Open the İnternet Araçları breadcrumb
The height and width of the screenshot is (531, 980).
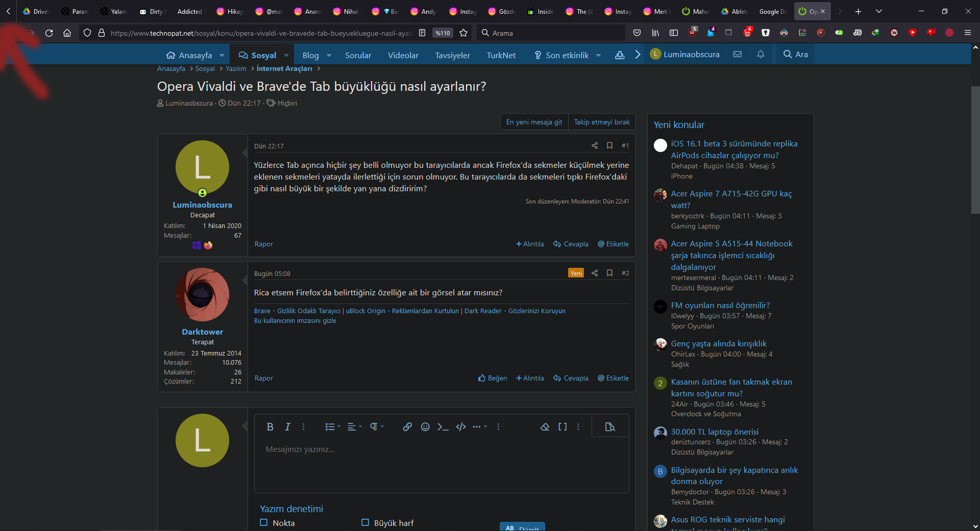coord(284,68)
